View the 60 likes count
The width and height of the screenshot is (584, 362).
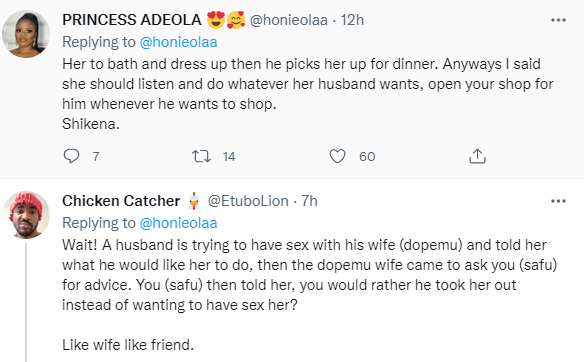pos(367,156)
